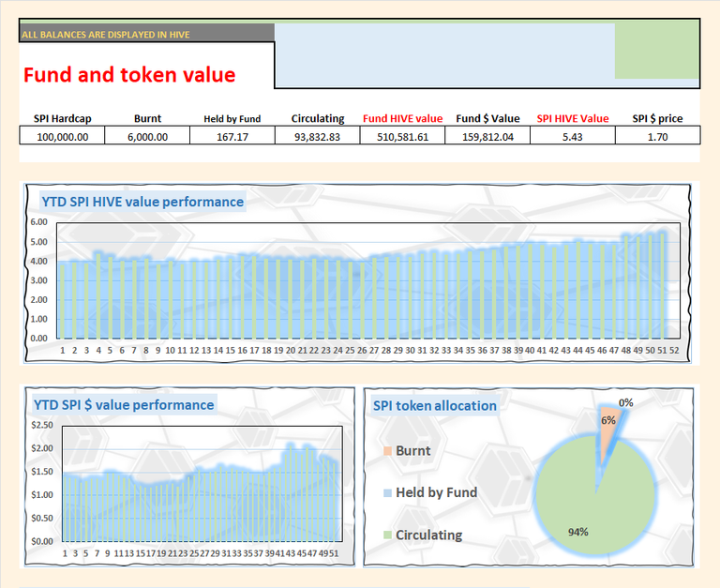The height and width of the screenshot is (588, 720).
Task: Select the SPI HIVE Value header
Action: point(573,118)
